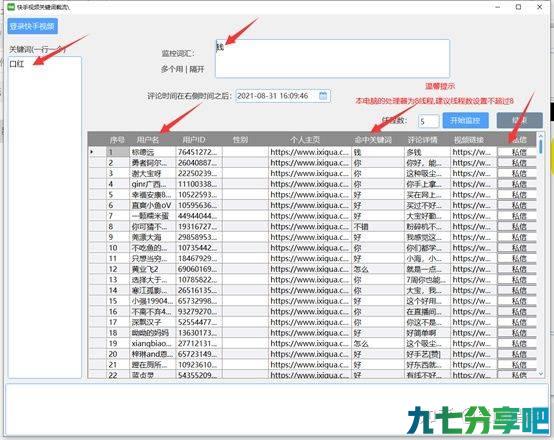
Task: Click the scroll-up arrow of the results table
Action: coord(540,135)
